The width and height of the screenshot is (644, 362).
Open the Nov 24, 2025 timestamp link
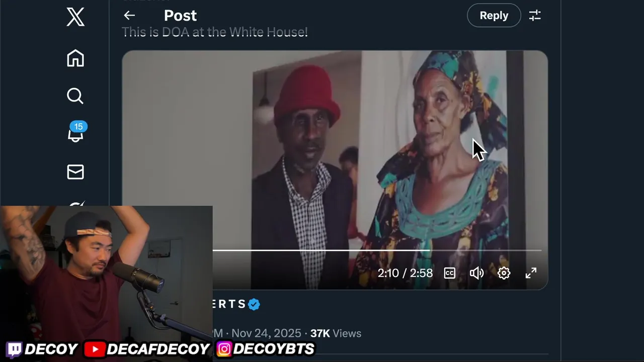(266, 333)
